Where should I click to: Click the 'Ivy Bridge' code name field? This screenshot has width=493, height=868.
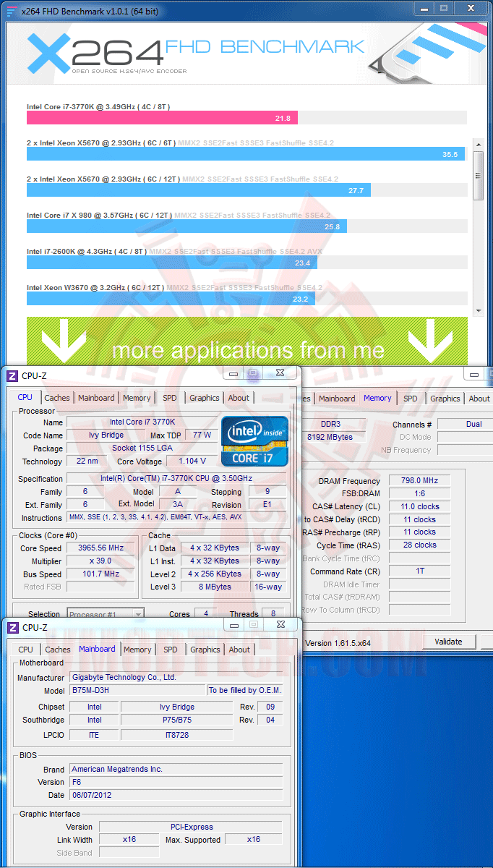(106, 435)
